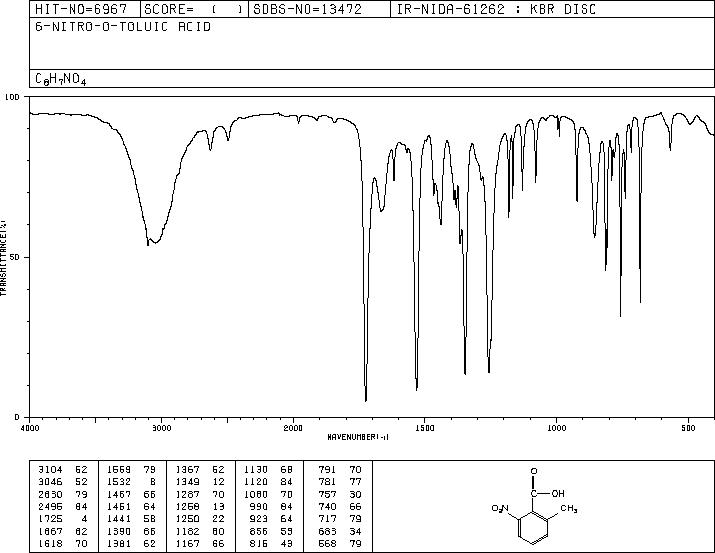Click the peak table row 1381 62
Screen dimensions: 715x553
click(x=131, y=544)
